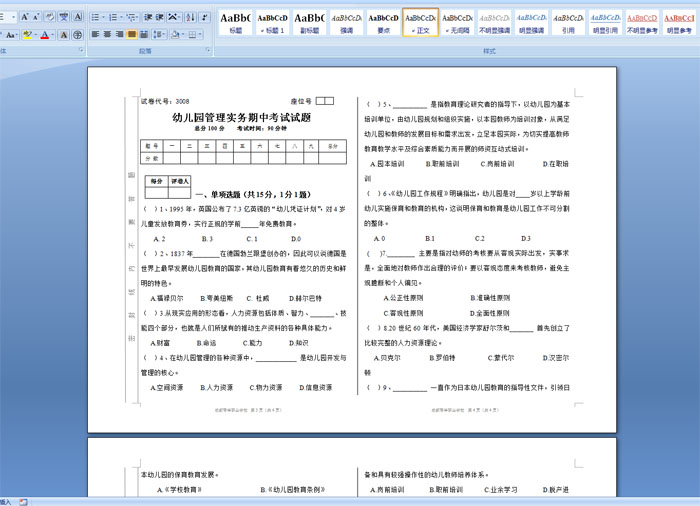Open the Bullets dropdown arrow
Image resolution: width=700 pixels, height=506 pixels.
pos(103,17)
